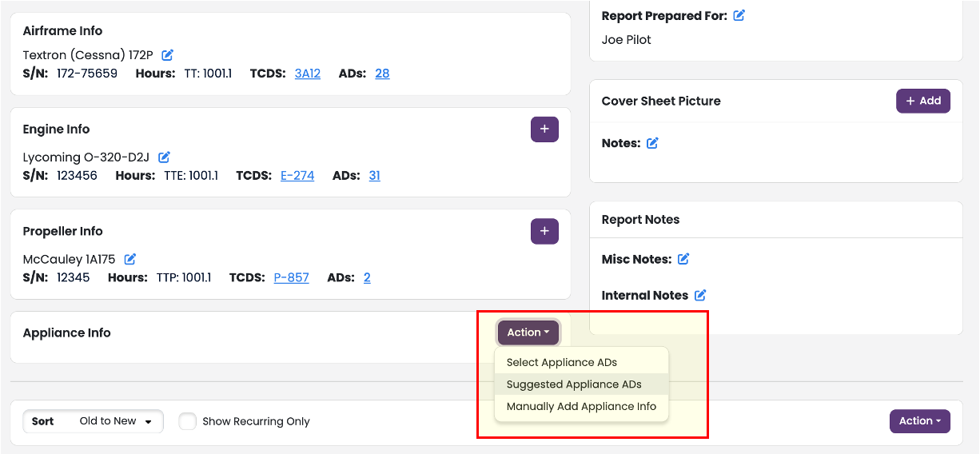
Task: Choose Select Appliance ADs menu option
Action: point(561,362)
